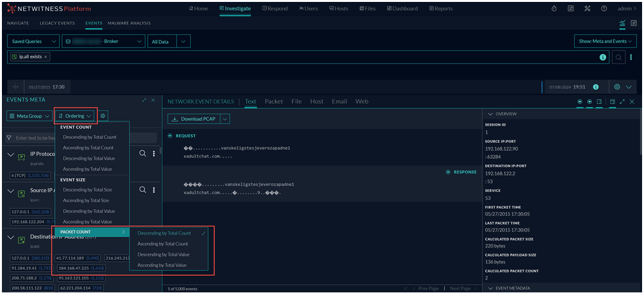Run the query with the search button
Image resolution: width=644 pixels, height=293 pixels.
(x=618, y=58)
